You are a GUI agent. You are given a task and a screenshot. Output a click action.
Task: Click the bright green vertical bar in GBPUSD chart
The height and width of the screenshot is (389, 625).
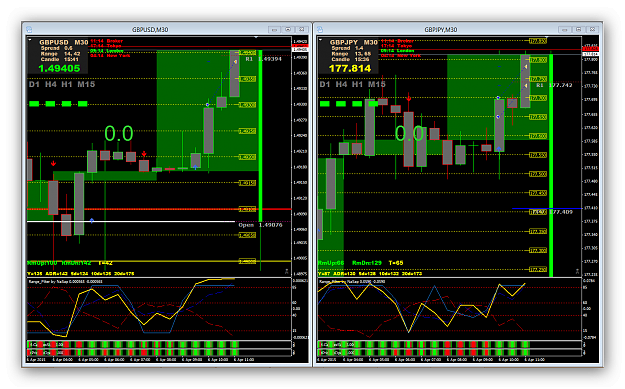pos(260,136)
